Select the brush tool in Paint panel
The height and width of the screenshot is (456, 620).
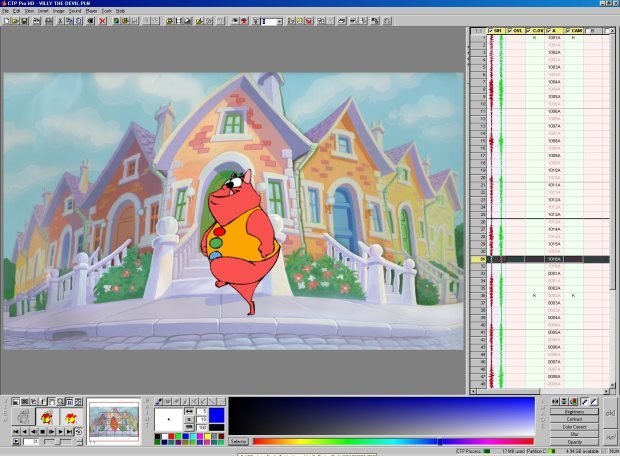tap(159, 401)
